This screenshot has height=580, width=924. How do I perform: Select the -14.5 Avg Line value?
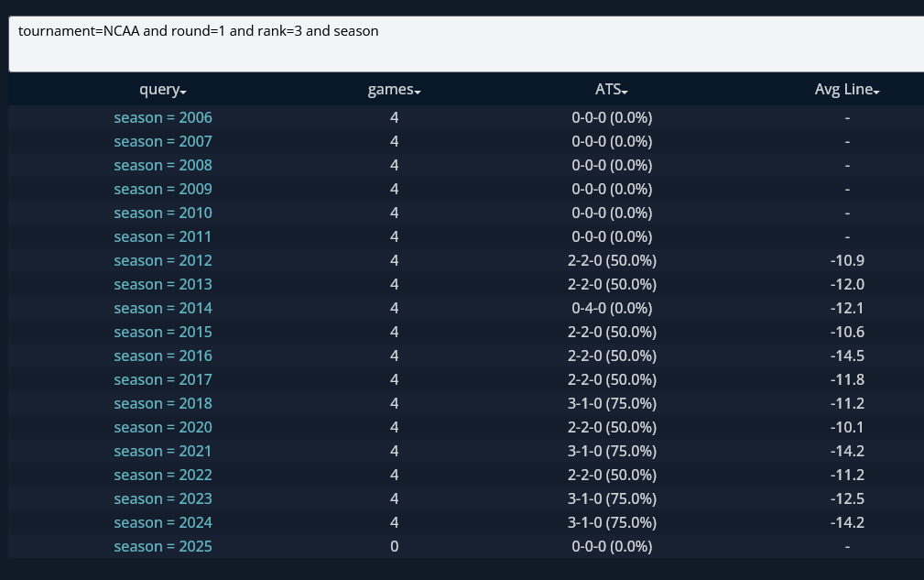(x=847, y=356)
